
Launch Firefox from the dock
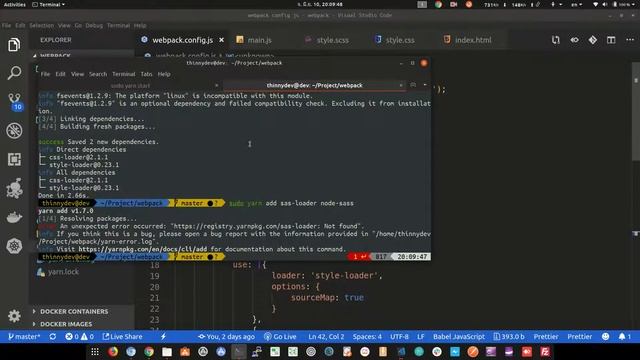[x=113, y=352]
